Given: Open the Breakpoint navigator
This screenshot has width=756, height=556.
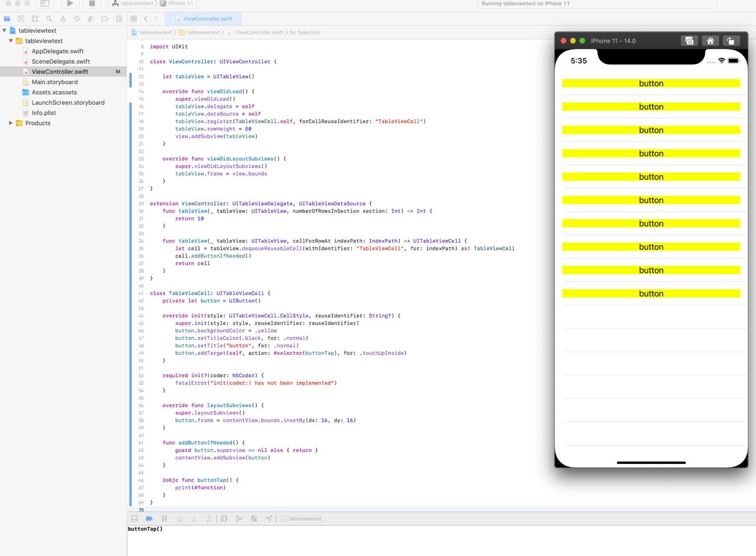Looking at the screenshot, I should pyautogui.click(x=105, y=19).
